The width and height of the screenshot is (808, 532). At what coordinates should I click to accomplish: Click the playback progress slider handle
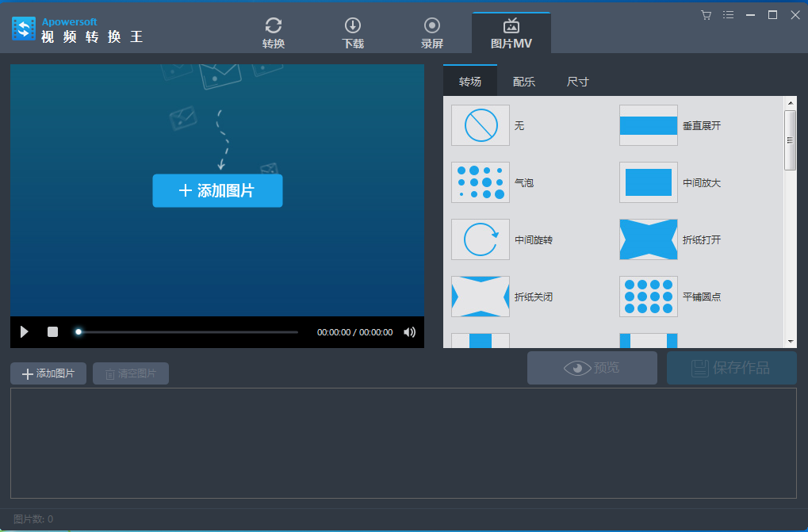click(x=79, y=332)
